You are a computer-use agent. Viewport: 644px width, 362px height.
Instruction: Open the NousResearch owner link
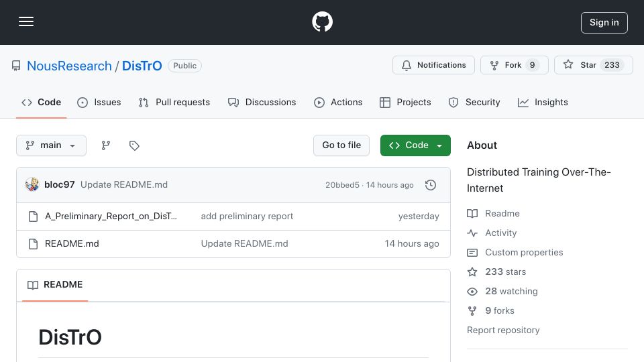(x=69, y=66)
